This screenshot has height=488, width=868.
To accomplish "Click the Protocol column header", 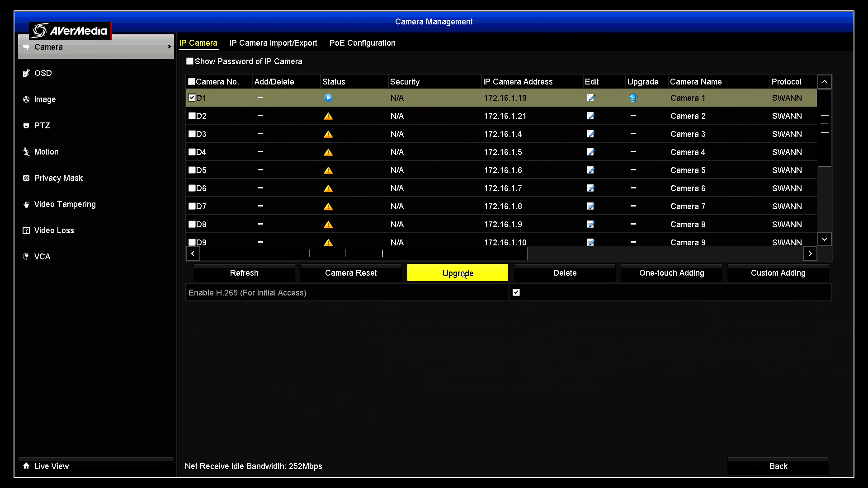I will pyautogui.click(x=793, y=82).
